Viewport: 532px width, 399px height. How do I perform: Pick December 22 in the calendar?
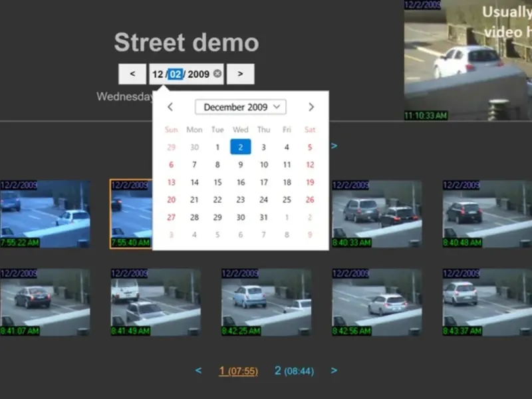tap(217, 199)
